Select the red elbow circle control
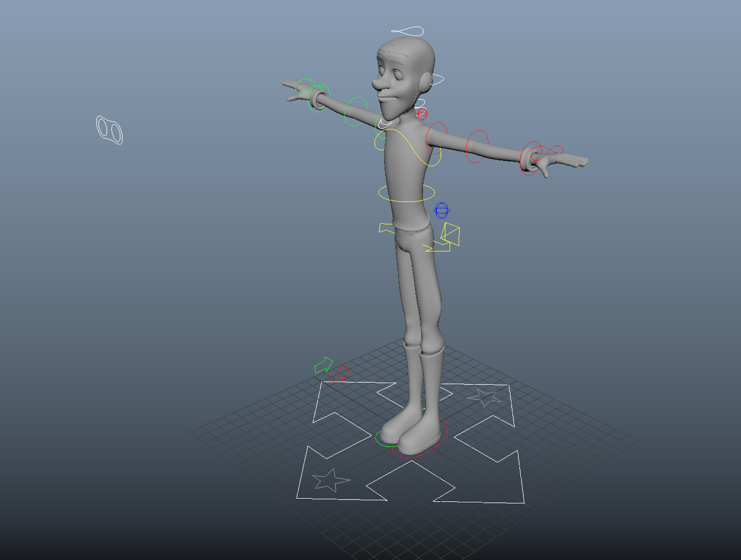Screen dimensions: 741x560 [477, 146]
